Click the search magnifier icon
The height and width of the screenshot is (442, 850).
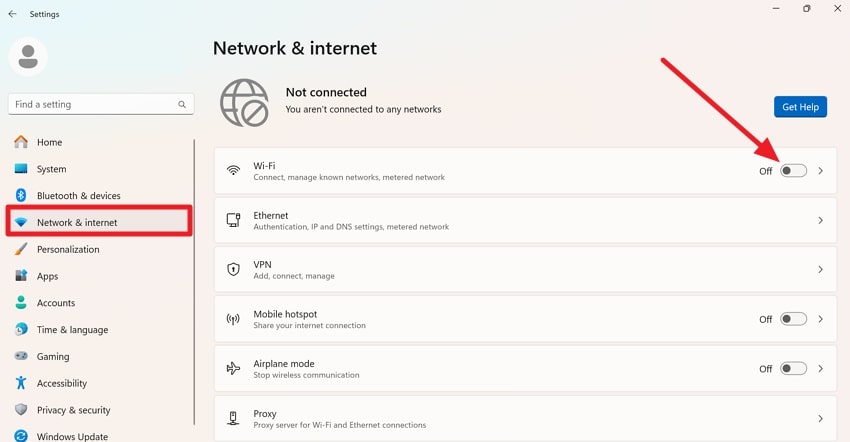pos(182,104)
